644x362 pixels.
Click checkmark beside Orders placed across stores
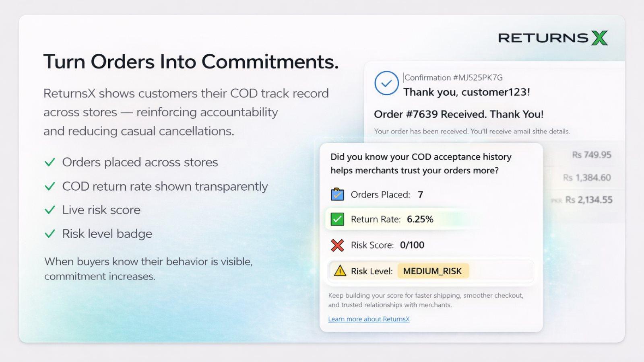pyautogui.click(x=50, y=162)
